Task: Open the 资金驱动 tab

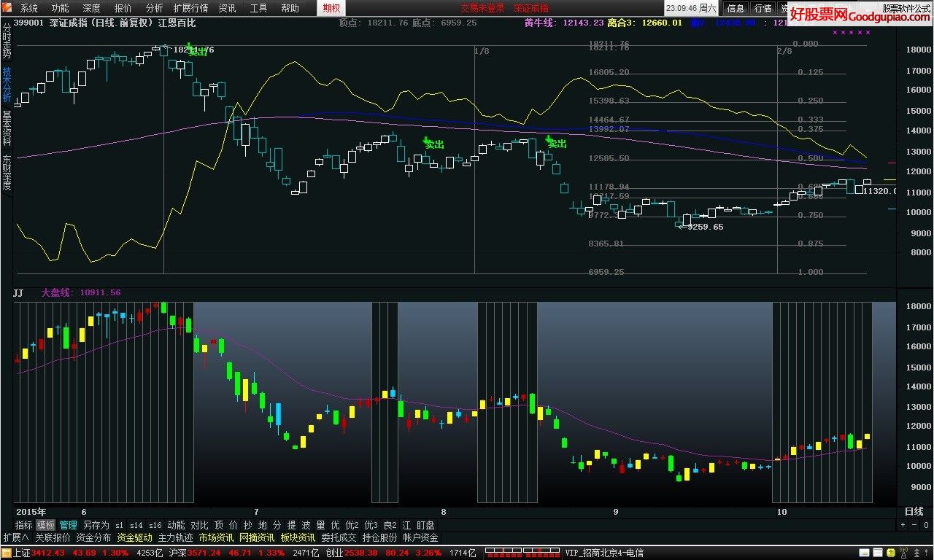Action: 134,538
